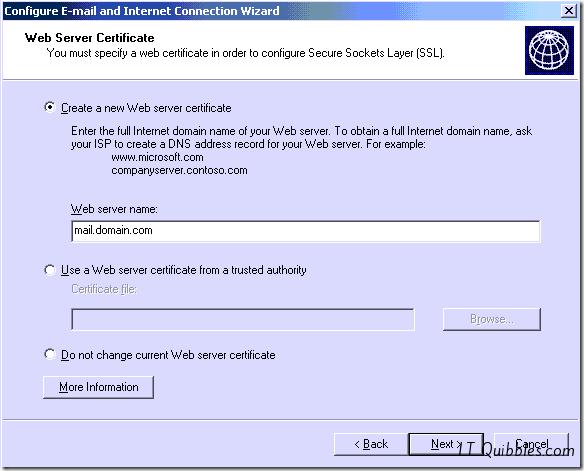Cancel the wizard
The image size is (584, 471).
531,444
